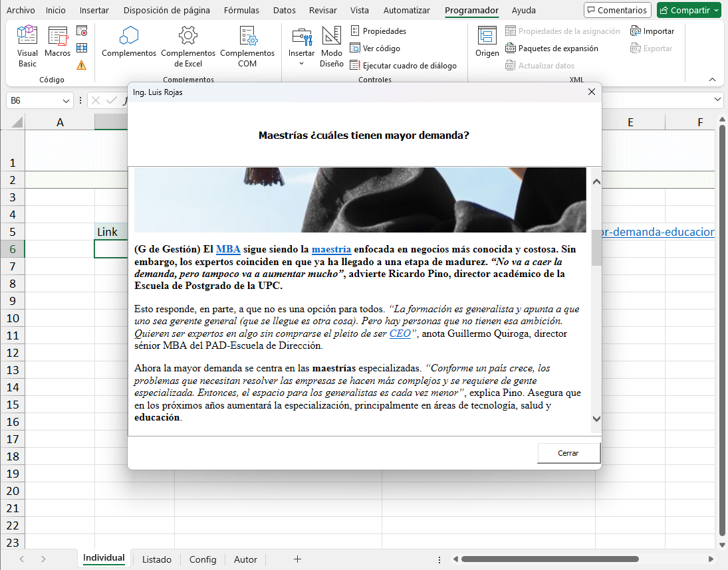Click the Link cell in column B
728x570 pixels.
click(x=111, y=232)
